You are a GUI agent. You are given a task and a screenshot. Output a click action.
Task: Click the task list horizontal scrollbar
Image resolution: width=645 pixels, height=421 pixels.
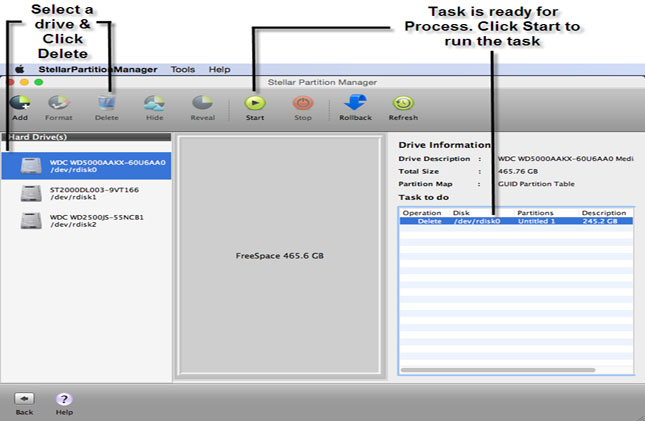click(x=498, y=370)
